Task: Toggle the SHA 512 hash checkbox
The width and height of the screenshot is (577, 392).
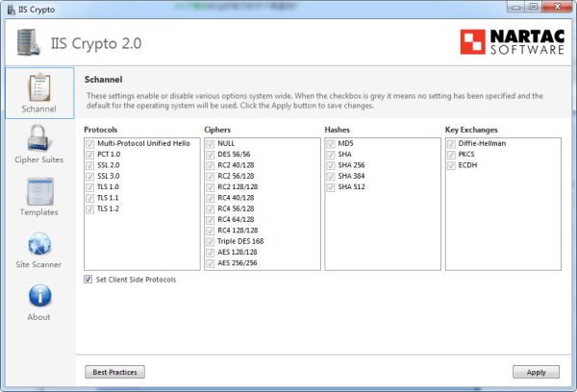Action: click(x=331, y=187)
